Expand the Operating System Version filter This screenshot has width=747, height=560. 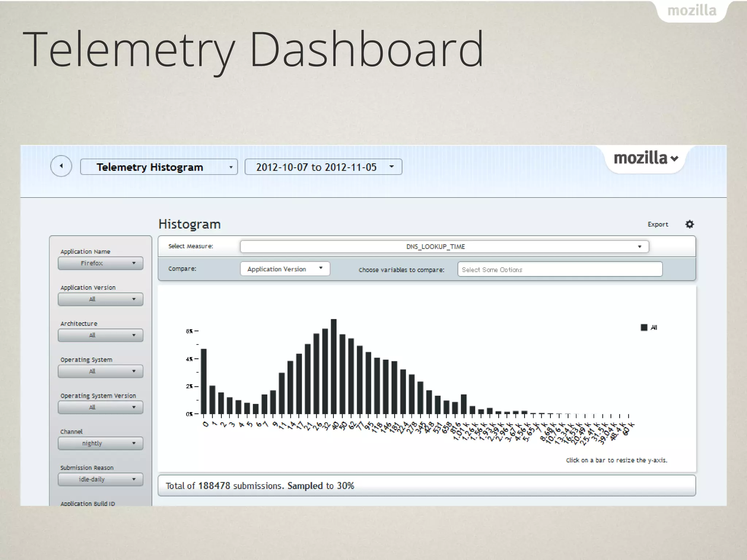tap(100, 407)
